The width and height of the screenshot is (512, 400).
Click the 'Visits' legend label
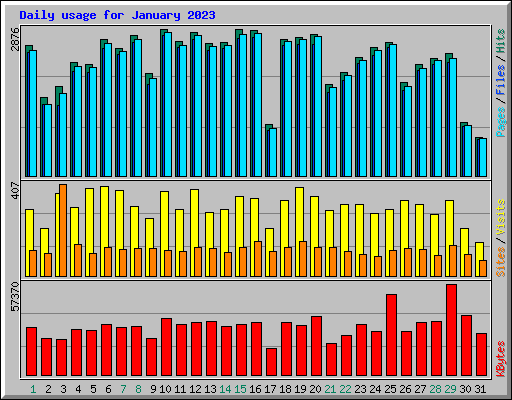501,218
